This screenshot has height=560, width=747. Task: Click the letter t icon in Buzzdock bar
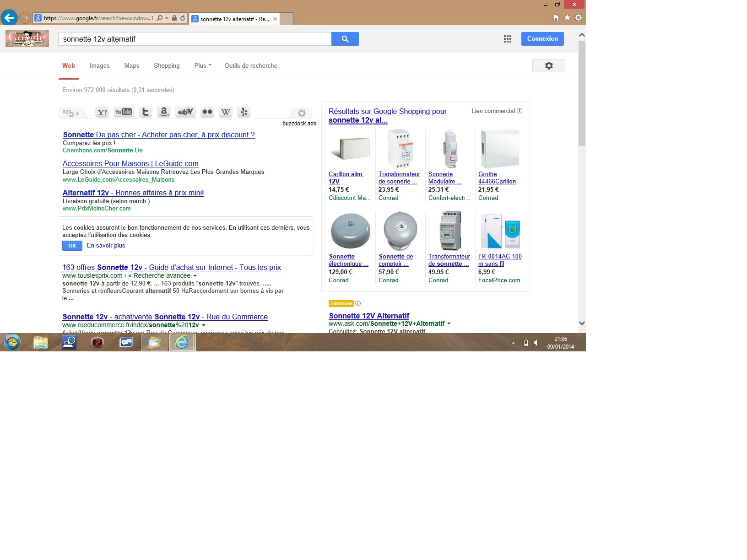click(x=145, y=112)
